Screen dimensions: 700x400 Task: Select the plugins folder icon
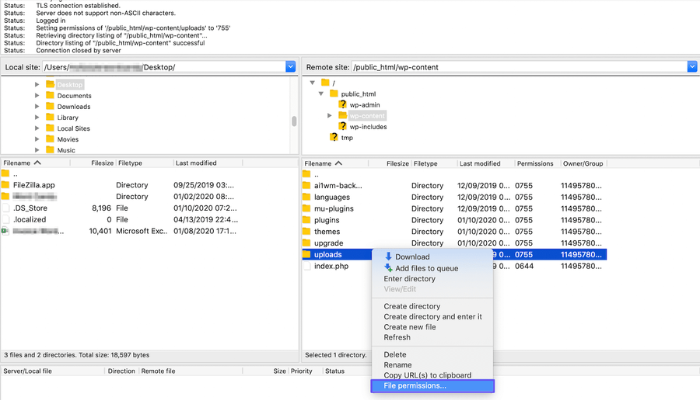[307, 218]
